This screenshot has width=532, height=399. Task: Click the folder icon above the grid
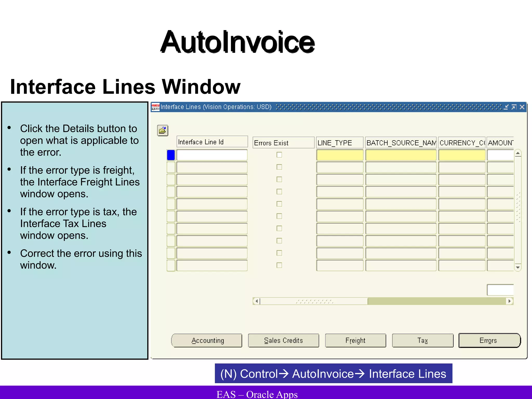pyautogui.click(x=163, y=130)
